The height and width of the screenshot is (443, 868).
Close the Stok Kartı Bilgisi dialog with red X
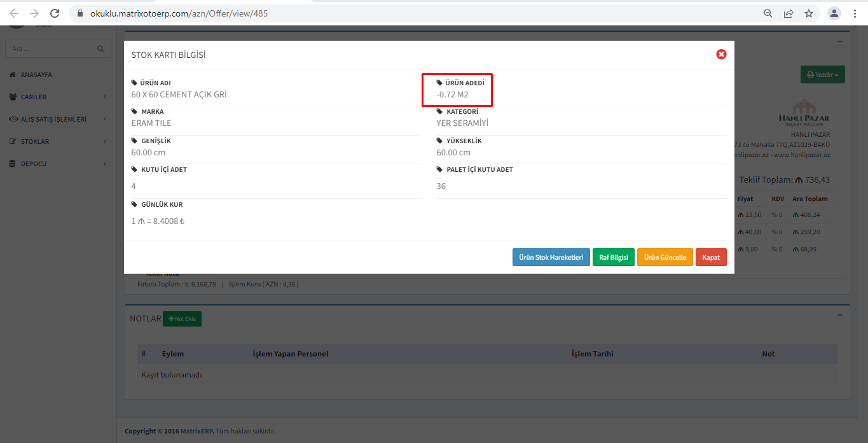[721, 55]
